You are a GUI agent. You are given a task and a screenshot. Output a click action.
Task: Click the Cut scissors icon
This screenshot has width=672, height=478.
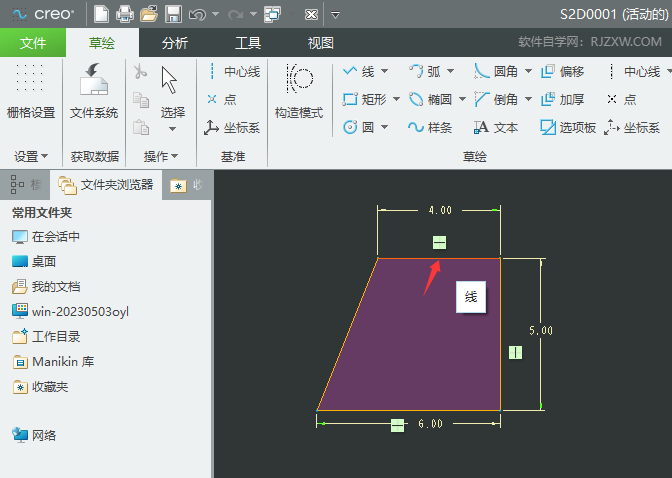coord(140,72)
